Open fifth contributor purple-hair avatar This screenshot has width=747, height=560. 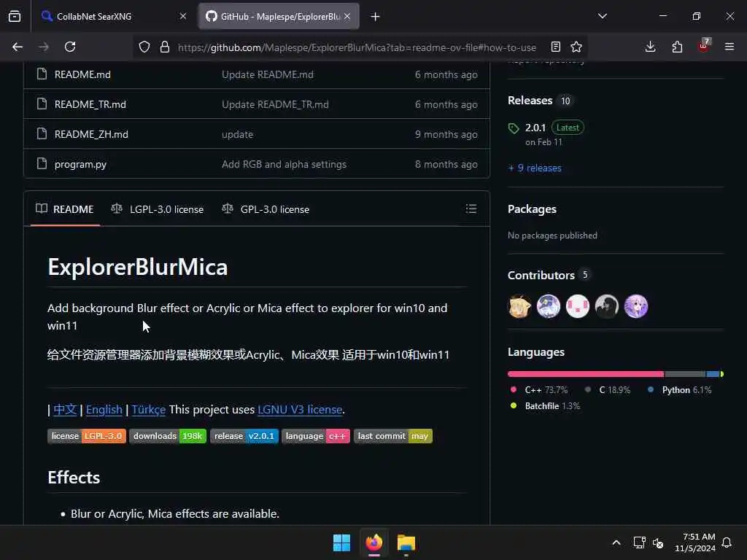click(x=636, y=306)
